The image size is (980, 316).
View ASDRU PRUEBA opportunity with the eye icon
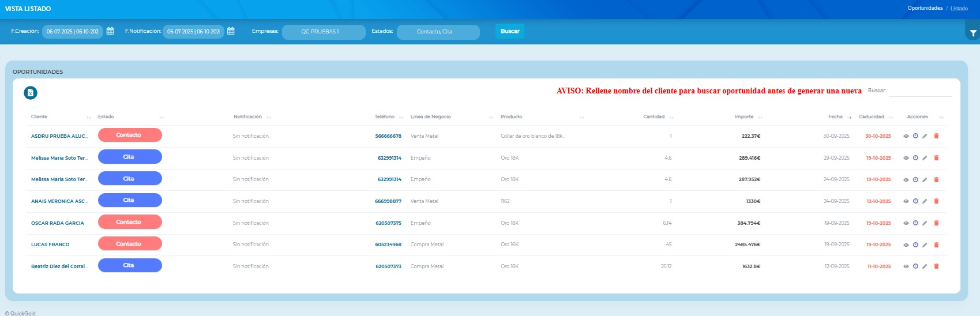[x=906, y=136]
